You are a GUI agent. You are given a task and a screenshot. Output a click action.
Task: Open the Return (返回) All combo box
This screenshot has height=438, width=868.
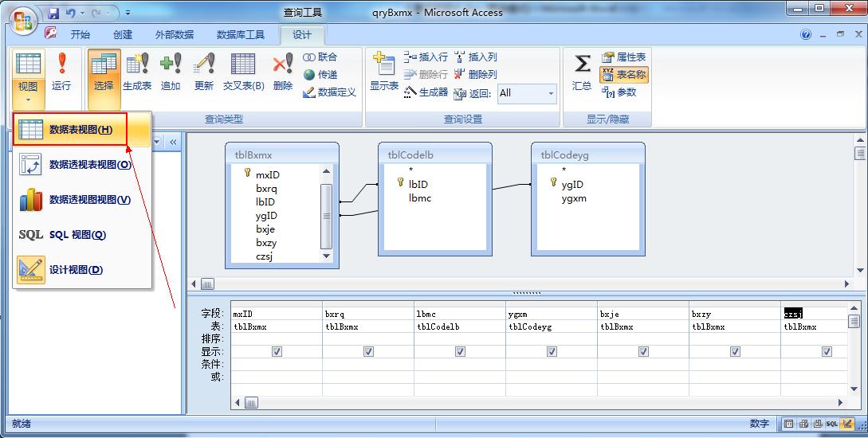pos(526,93)
